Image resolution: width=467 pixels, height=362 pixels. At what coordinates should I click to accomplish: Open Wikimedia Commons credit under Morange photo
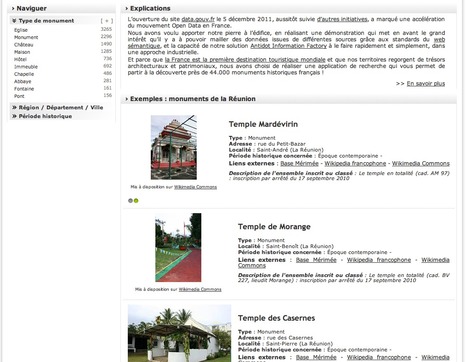pyautogui.click(x=200, y=289)
